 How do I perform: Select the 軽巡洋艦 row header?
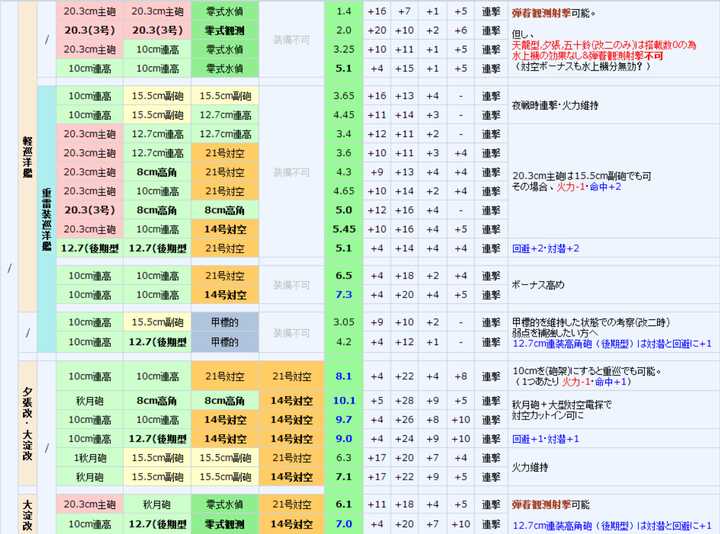pos(28,157)
